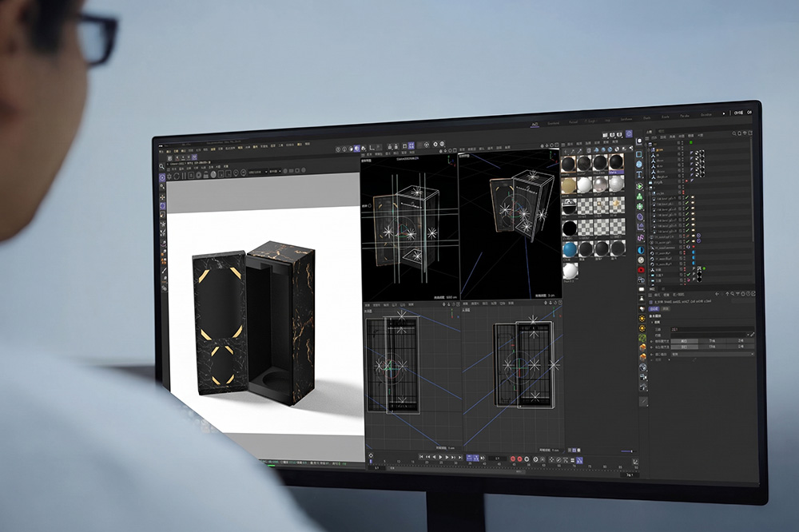Toggle the green visibility dot on top object row
Image resolution: width=799 pixels, height=532 pixels.
point(691,142)
